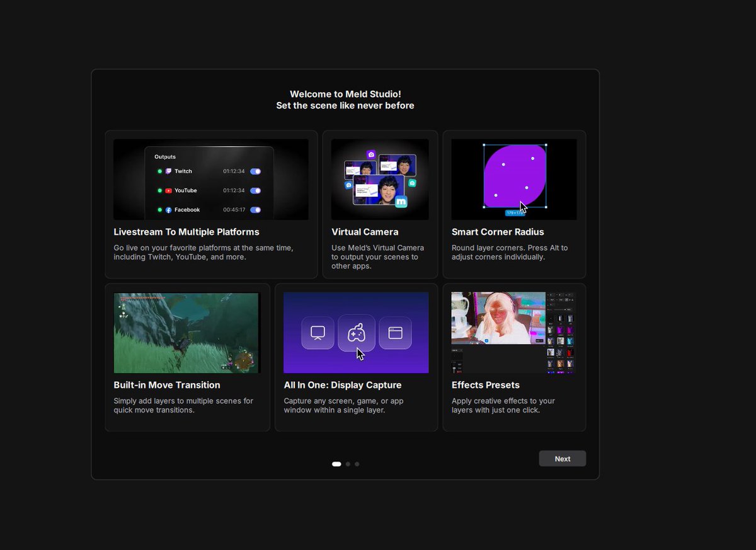756x550 pixels.
Task: Click the Virtual Camera thumbnail image
Action: [x=380, y=180]
